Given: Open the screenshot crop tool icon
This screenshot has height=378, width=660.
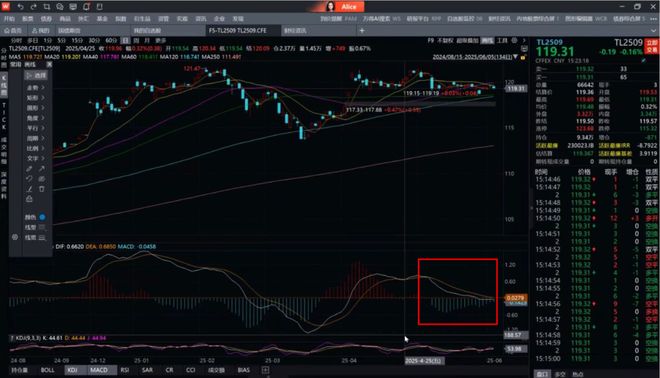Looking at the screenshot, I should click(47, 7).
